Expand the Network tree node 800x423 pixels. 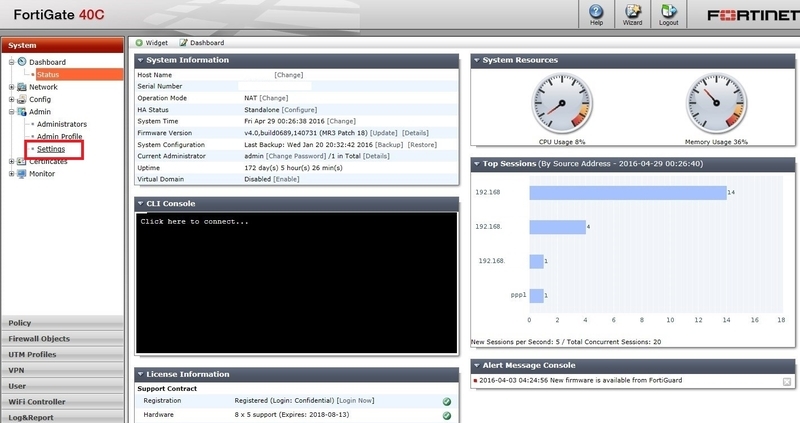11,87
